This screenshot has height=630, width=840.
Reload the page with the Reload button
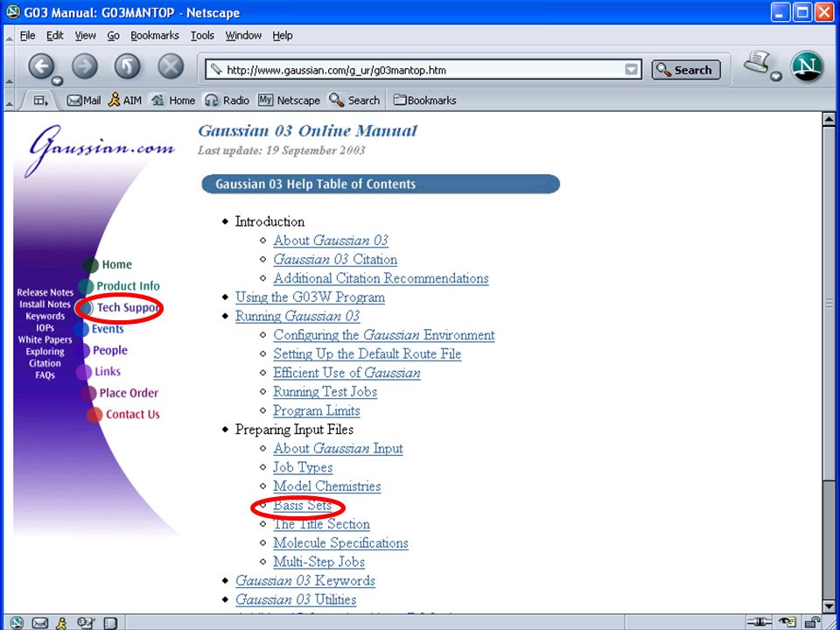(x=128, y=67)
